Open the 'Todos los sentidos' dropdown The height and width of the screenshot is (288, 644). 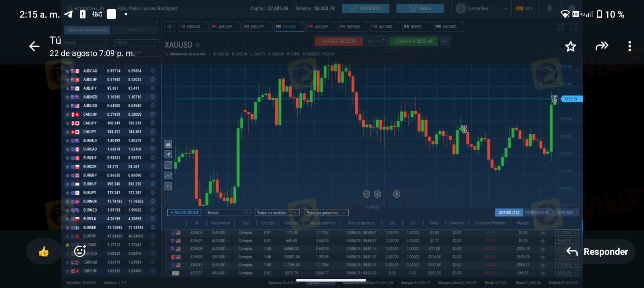[277, 213]
